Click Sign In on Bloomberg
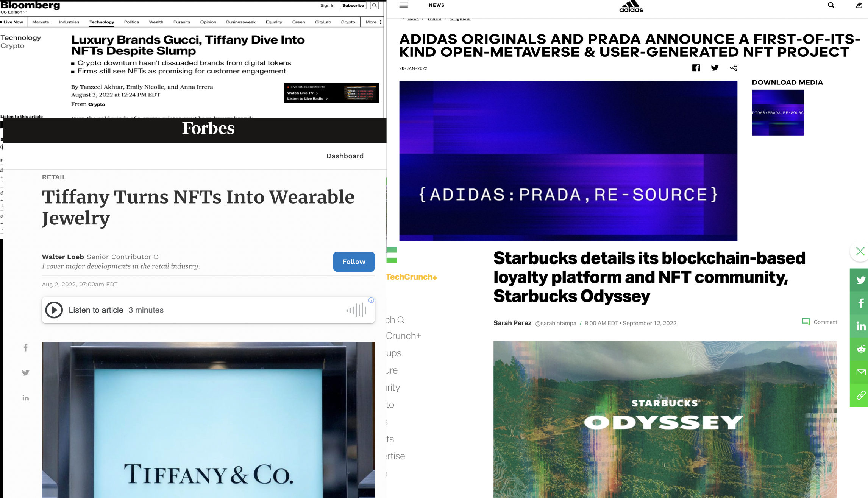The width and height of the screenshot is (868, 498). 327,5
